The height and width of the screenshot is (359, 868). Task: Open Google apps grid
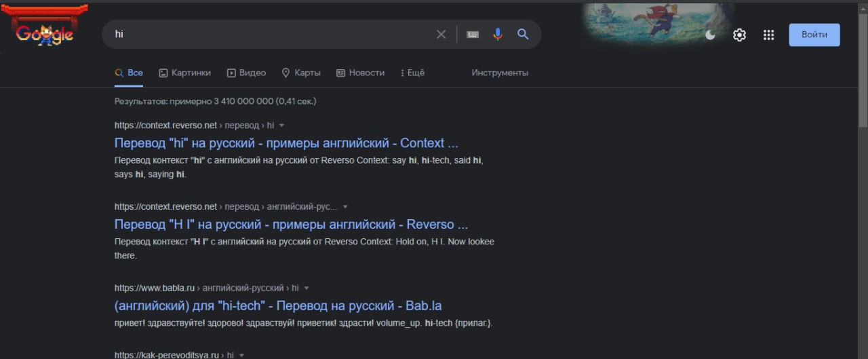tap(768, 35)
